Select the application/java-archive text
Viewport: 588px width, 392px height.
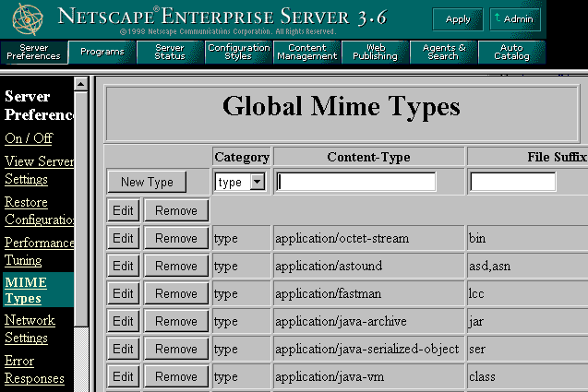pos(341,322)
